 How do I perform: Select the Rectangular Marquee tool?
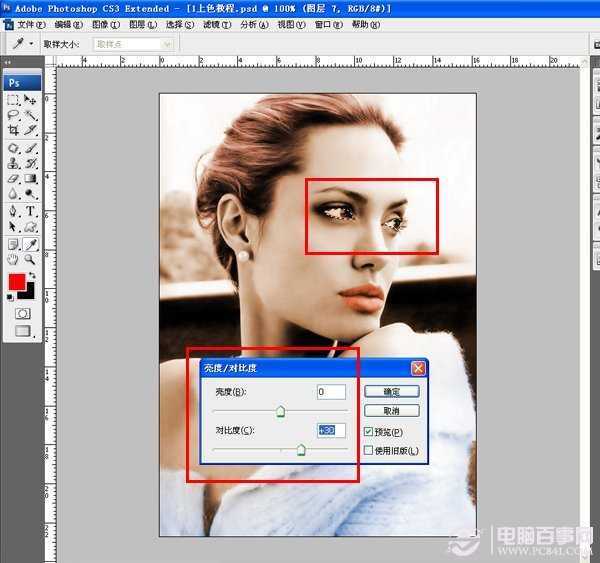click(14, 100)
